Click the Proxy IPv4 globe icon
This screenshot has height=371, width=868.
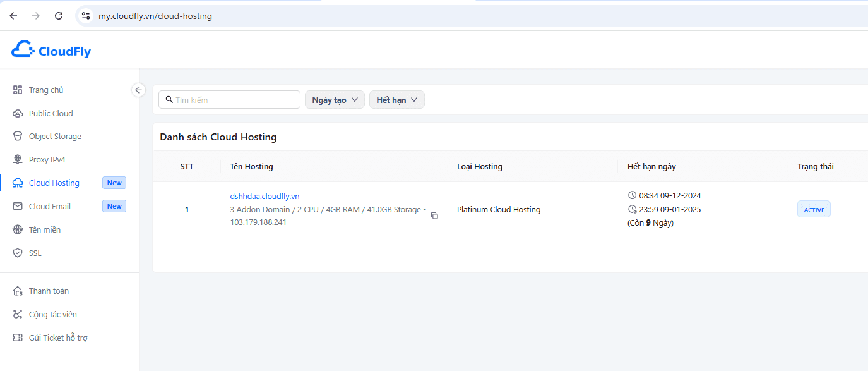click(x=18, y=160)
